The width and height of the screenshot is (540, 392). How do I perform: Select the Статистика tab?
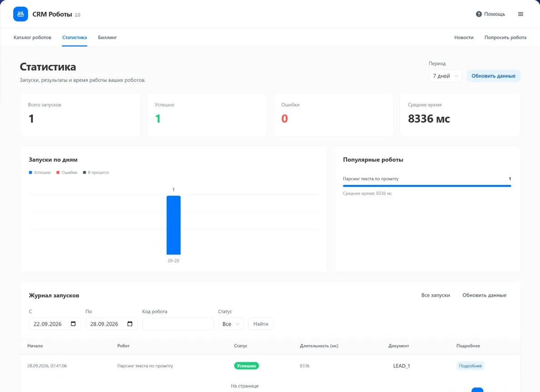coord(75,37)
